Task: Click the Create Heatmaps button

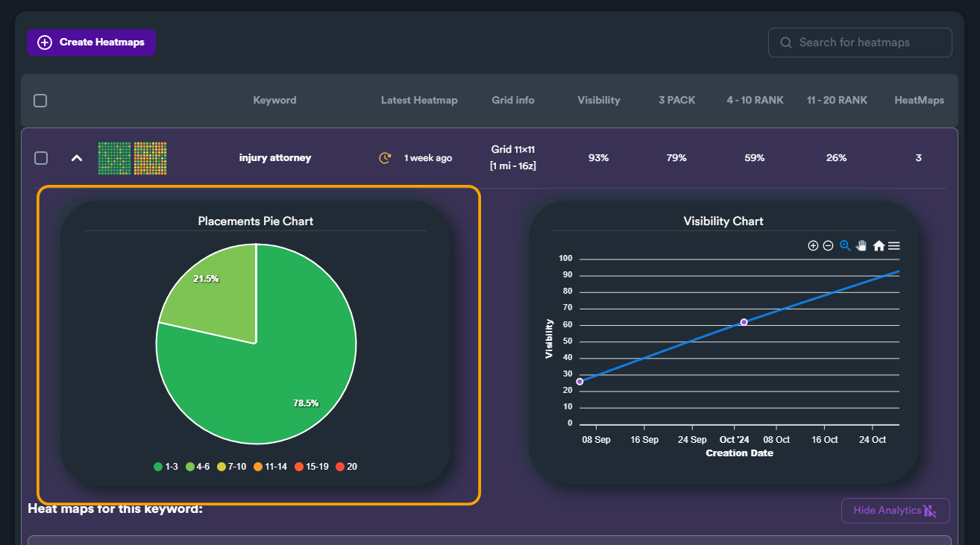Action: [91, 42]
